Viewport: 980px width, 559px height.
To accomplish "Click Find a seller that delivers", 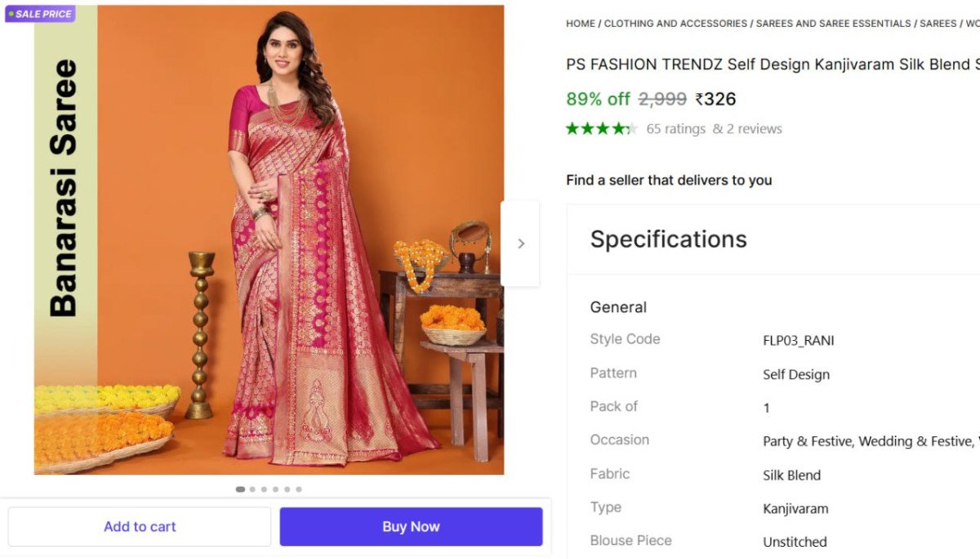I will click(x=669, y=180).
